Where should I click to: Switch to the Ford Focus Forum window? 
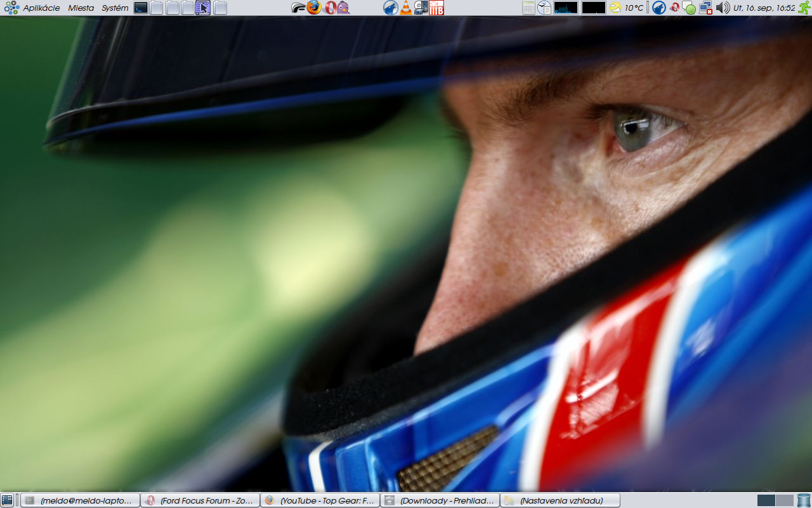click(x=200, y=500)
